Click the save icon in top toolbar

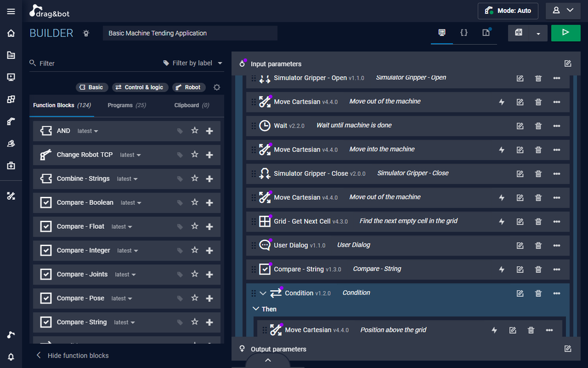click(518, 33)
